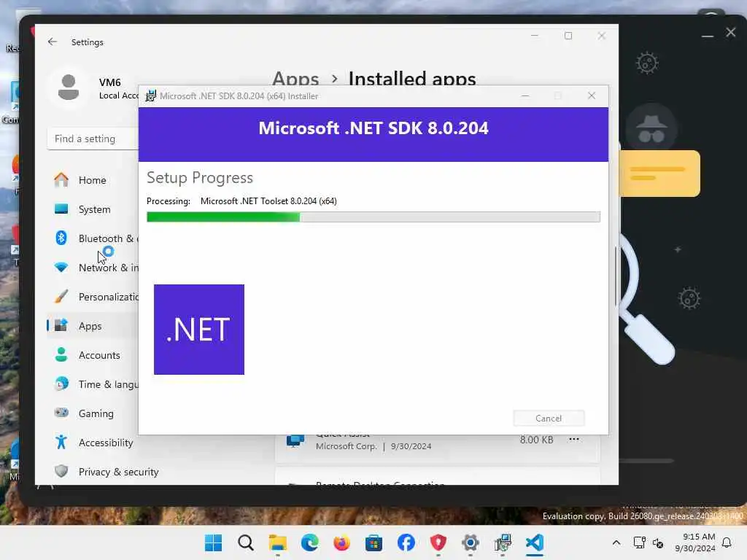Open Home in Settings sidebar
The width and height of the screenshot is (747, 560).
point(93,180)
